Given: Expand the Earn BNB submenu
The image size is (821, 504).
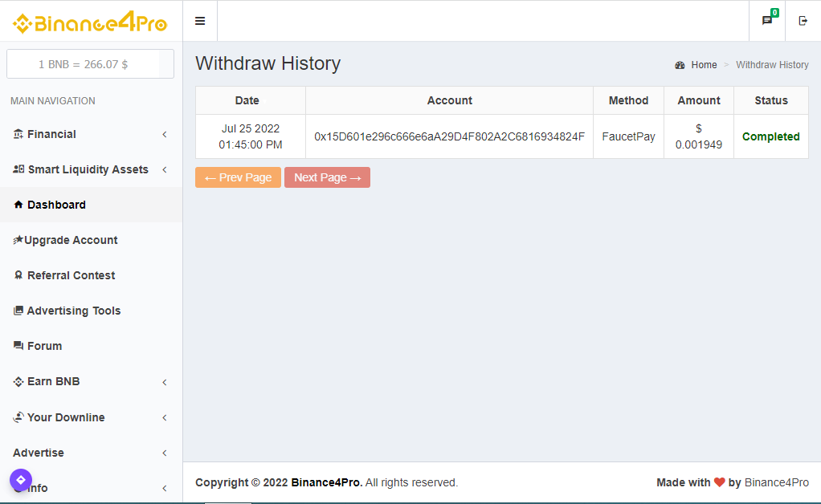Looking at the screenshot, I should (165, 382).
